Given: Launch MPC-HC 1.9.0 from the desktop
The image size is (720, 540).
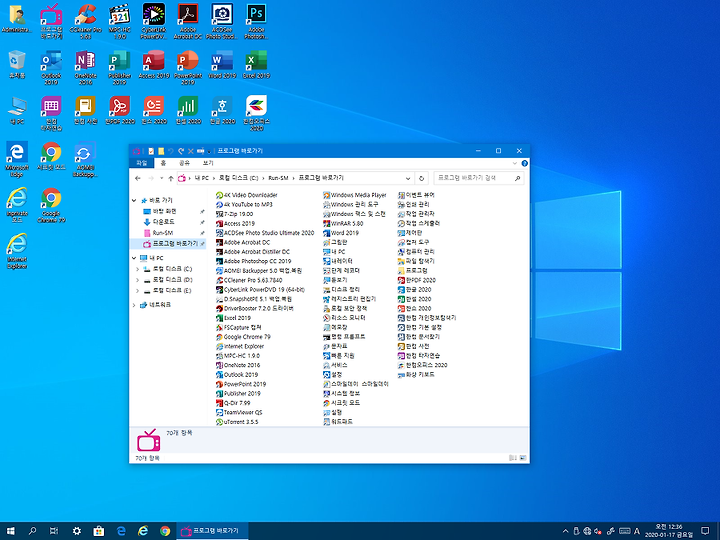Looking at the screenshot, I should (119, 21).
